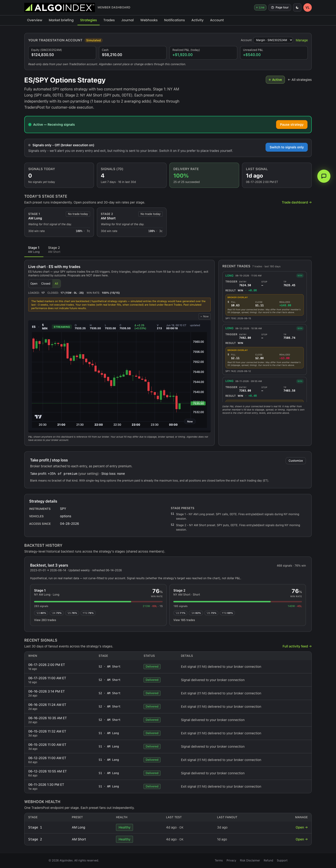
Task: Click the Live status badge
Action: (260, 7)
